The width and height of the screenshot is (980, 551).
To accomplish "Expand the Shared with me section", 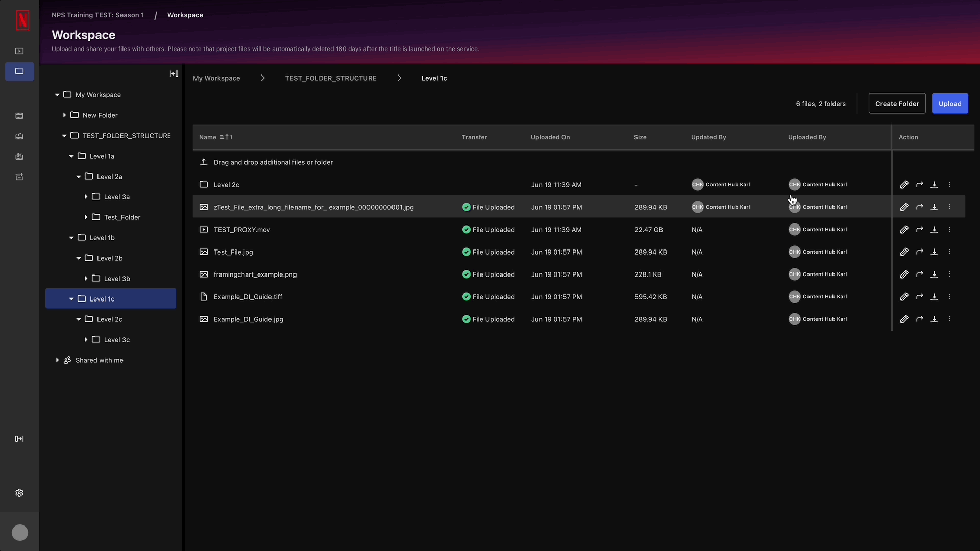I will coord(57,360).
